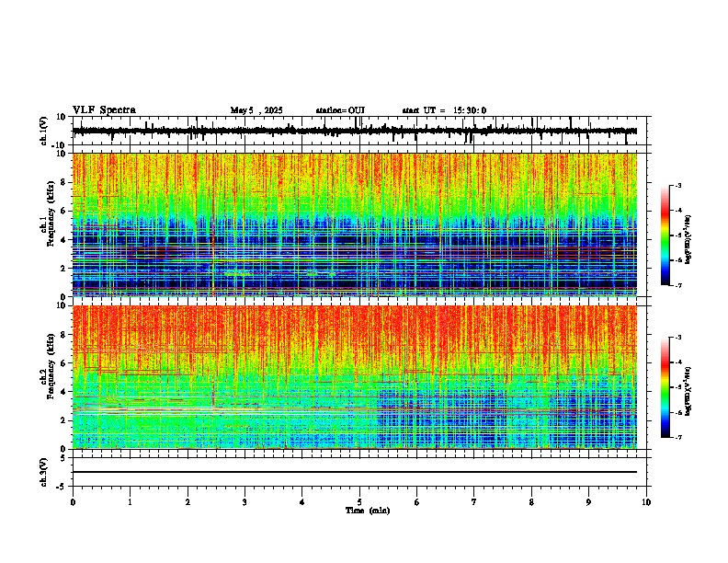The width and height of the screenshot is (728, 563).
Task: Click the time axis tick label "7"
Action: 474,502
